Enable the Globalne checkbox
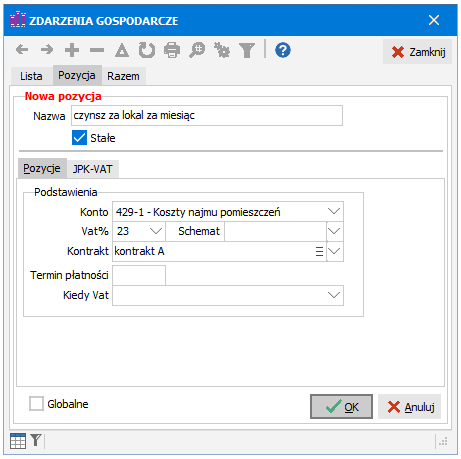This screenshot has width=461, height=459. [x=36, y=403]
